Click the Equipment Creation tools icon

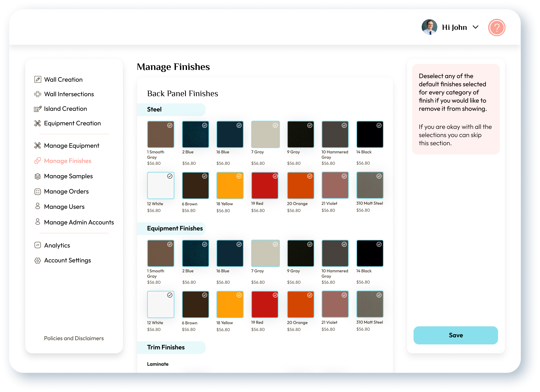click(x=38, y=123)
